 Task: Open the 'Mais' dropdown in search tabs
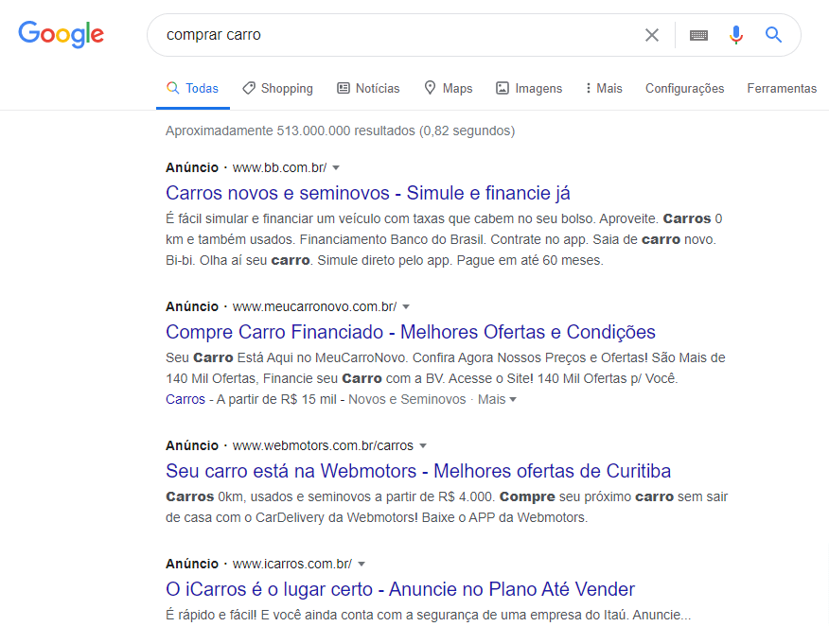click(x=603, y=88)
